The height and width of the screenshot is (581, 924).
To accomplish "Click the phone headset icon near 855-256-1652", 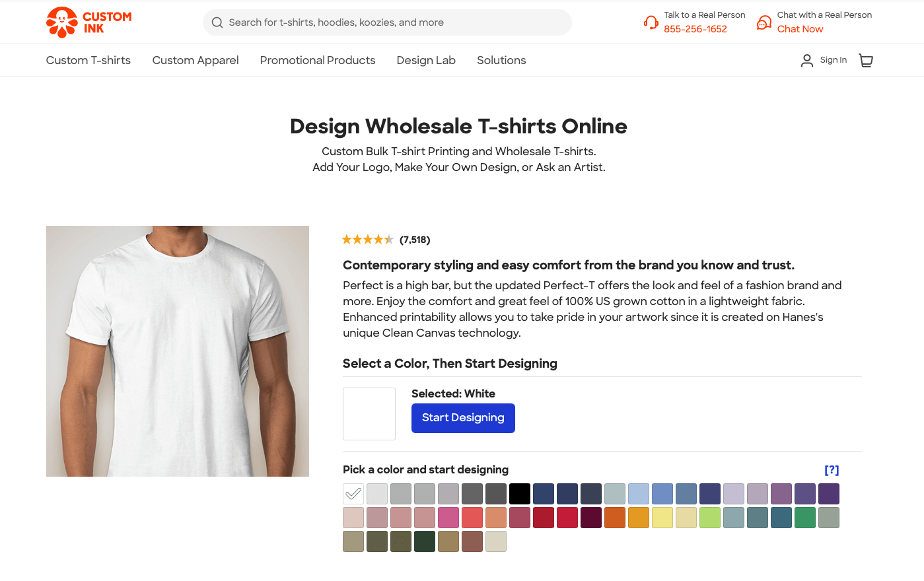I will [651, 22].
